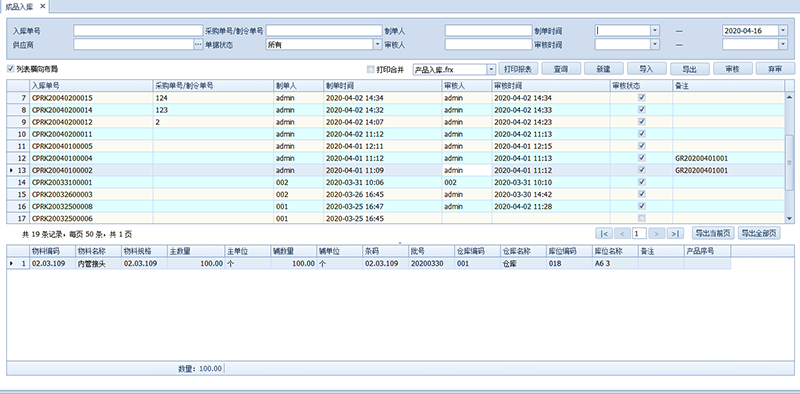Toggle 审核状态 checkbox for CPRK20033100001
Image resolution: width=800 pixels, height=394 pixels.
642,182
